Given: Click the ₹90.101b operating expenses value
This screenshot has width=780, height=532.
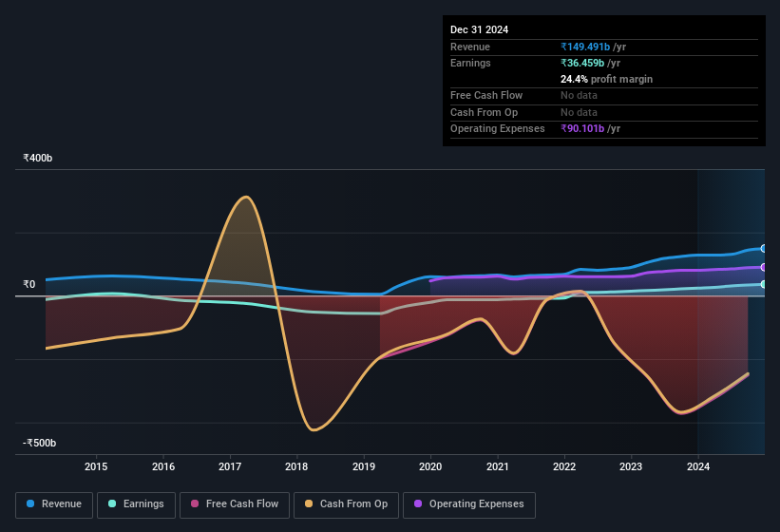Looking at the screenshot, I should click(x=582, y=129).
